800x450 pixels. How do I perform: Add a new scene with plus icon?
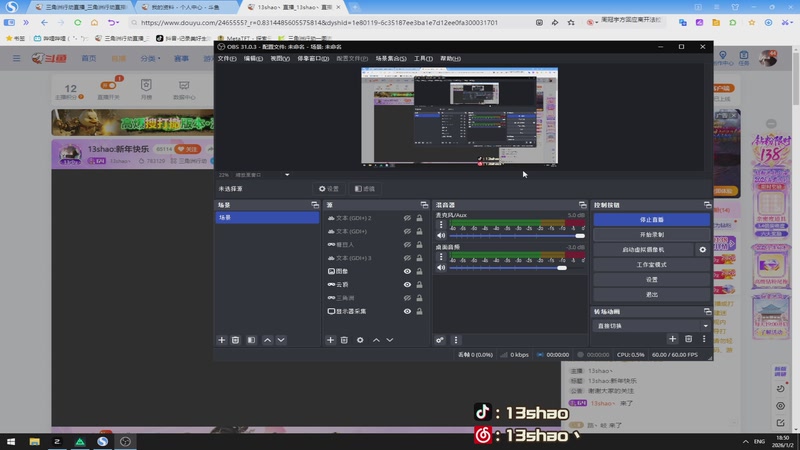click(221, 340)
